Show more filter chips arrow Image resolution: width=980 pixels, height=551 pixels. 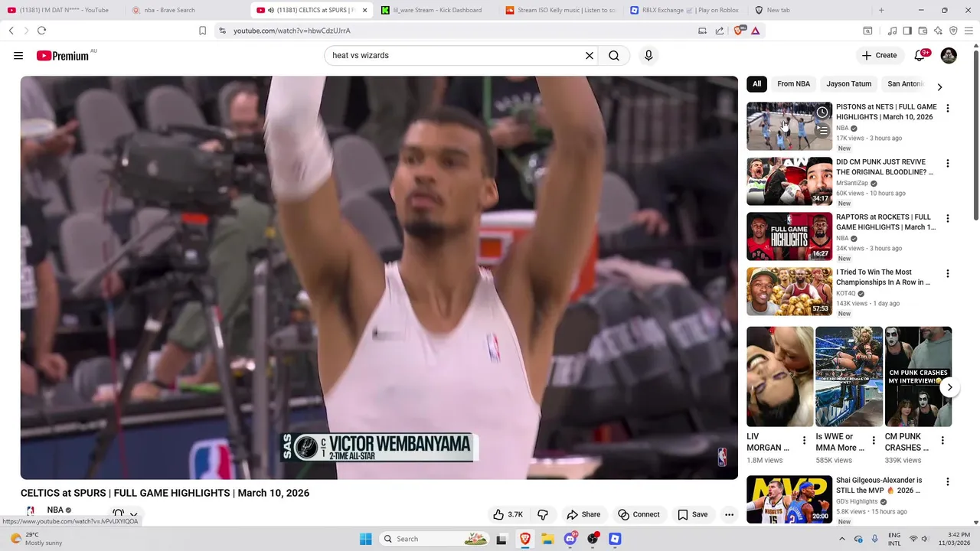(x=939, y=86)
